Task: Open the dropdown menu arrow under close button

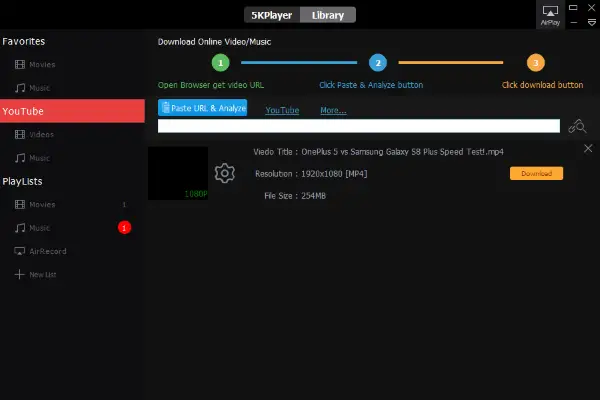Action: 592,23
